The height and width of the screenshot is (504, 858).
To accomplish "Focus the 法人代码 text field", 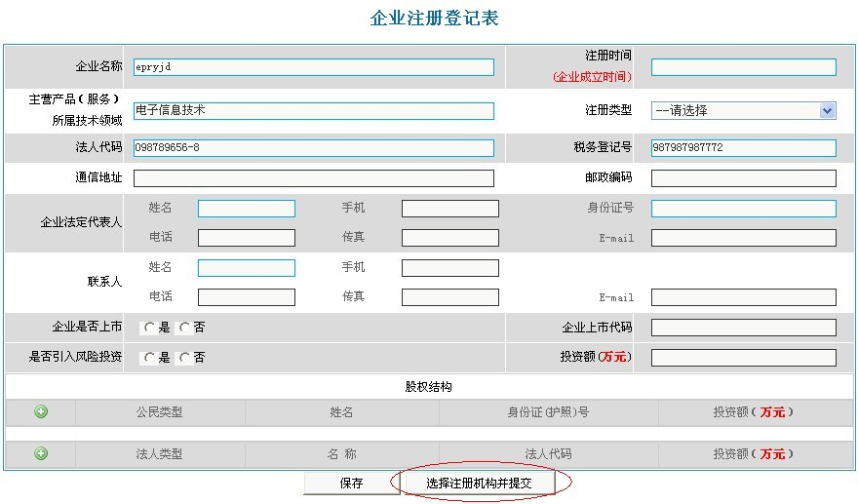I will pos(313,148).
